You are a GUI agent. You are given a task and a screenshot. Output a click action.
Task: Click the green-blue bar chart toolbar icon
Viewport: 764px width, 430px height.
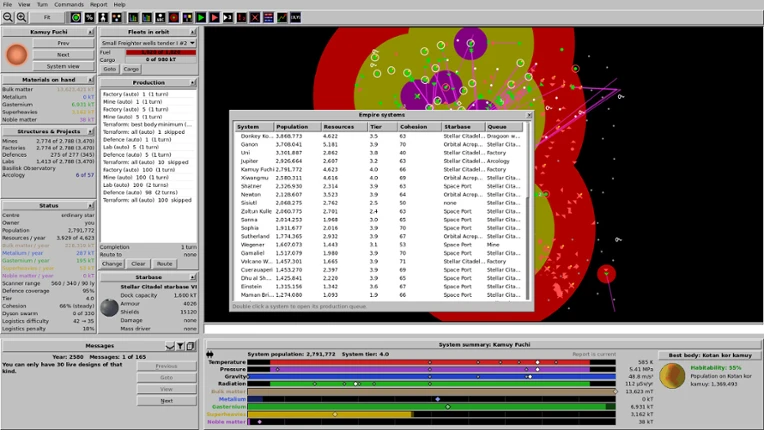tap(133, 18)
